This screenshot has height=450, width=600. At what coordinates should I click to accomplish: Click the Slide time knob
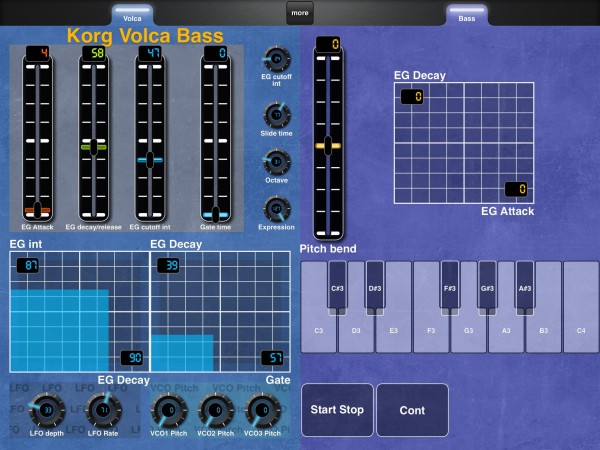click(x=276, y=115)
